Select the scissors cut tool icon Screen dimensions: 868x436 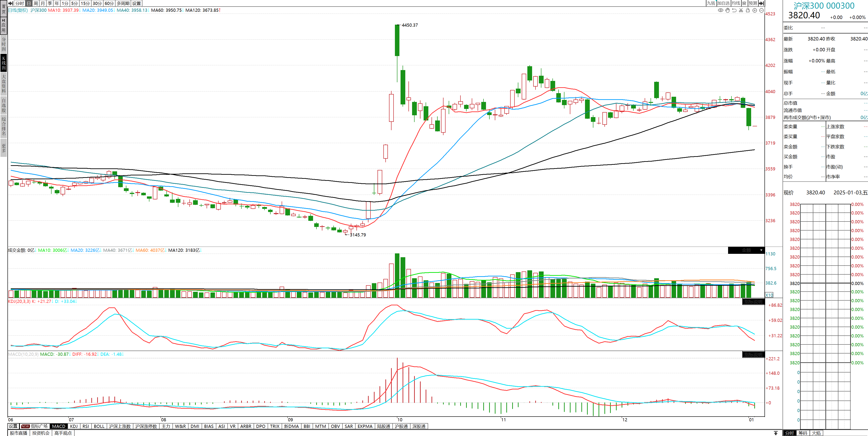click(x=741, y=10)
